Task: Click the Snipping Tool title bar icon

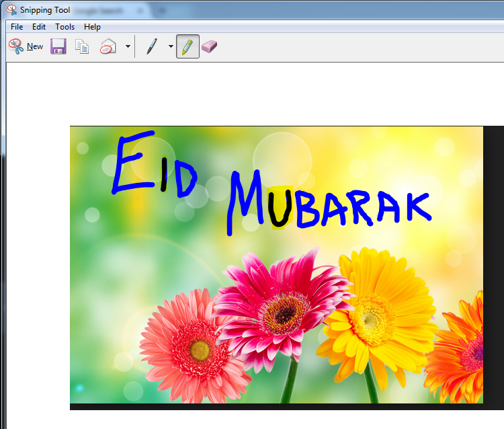Action: [x=11, y=9]
